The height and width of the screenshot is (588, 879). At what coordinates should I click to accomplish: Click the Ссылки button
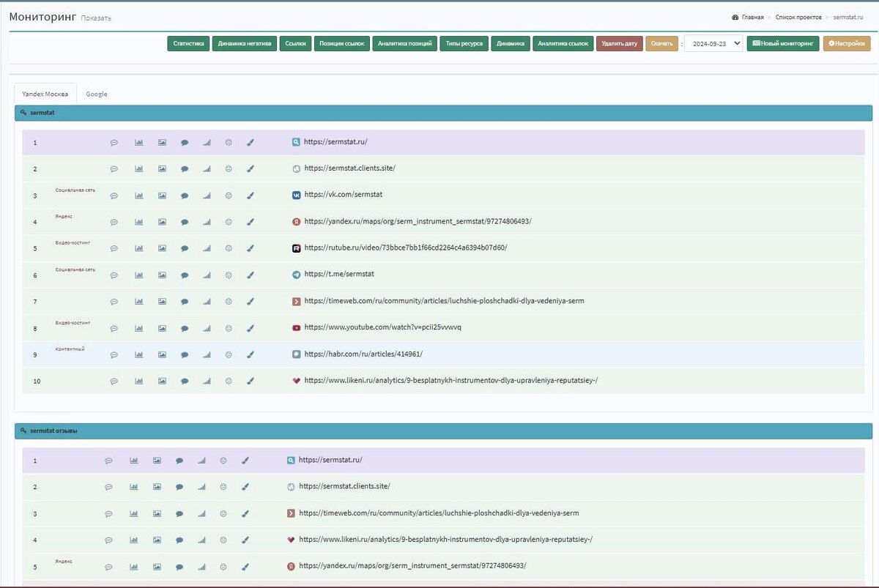pos(296,44)
